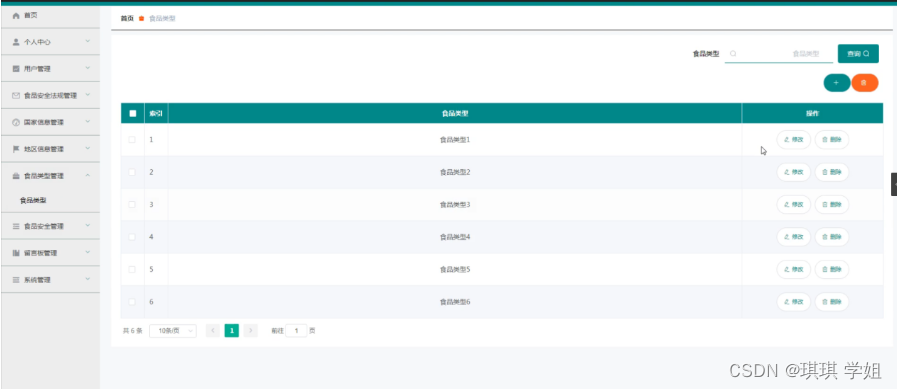
Task: Click the 食品类型4 cell text
Action: 455,237
